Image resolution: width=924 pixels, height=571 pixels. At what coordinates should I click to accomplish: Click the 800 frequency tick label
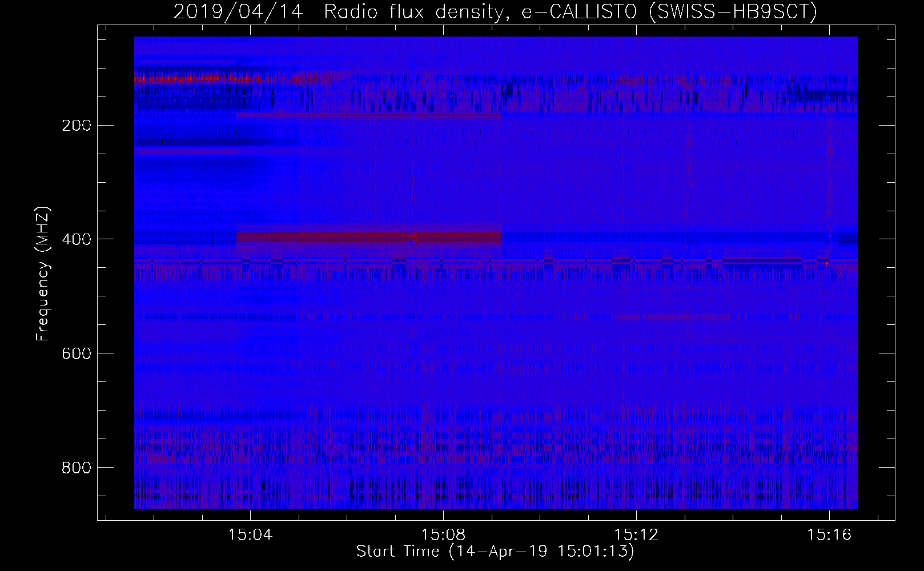tap(76, 468)
